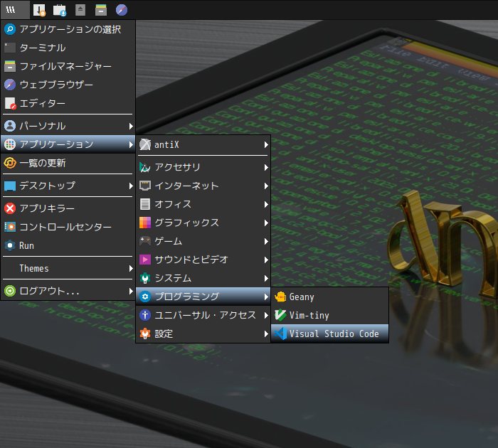
Task: Select アプリキラー menu entry
Action: coord(68,208)
